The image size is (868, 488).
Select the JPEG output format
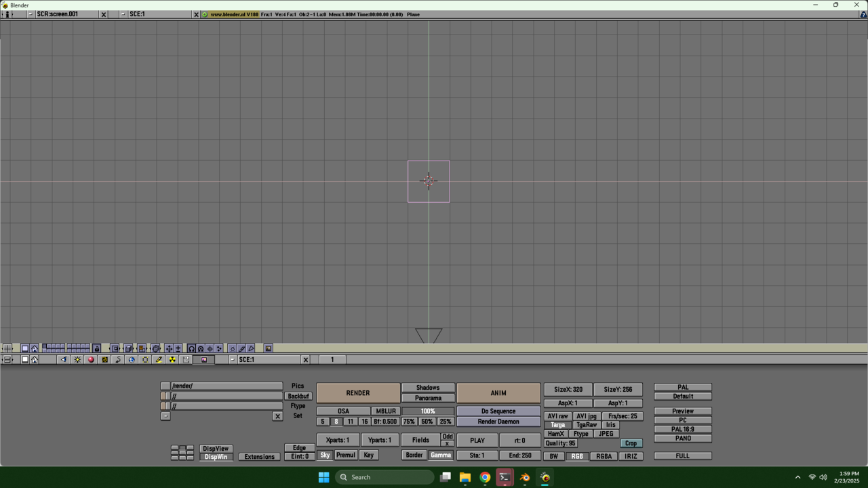606,434
